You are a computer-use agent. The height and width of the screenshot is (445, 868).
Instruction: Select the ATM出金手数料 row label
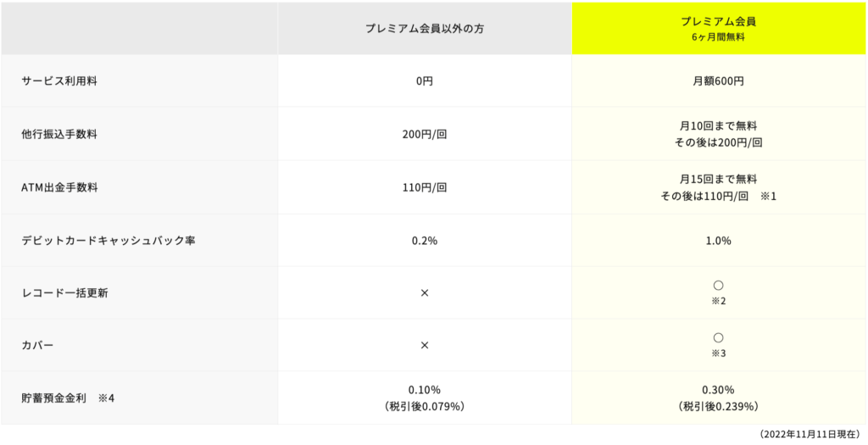coord(59,187)
